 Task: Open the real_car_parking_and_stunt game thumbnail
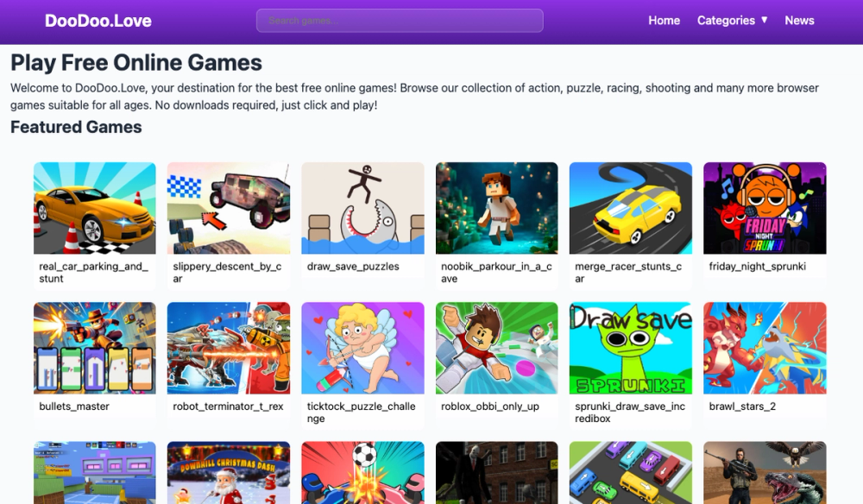click(x=95, y=208)
